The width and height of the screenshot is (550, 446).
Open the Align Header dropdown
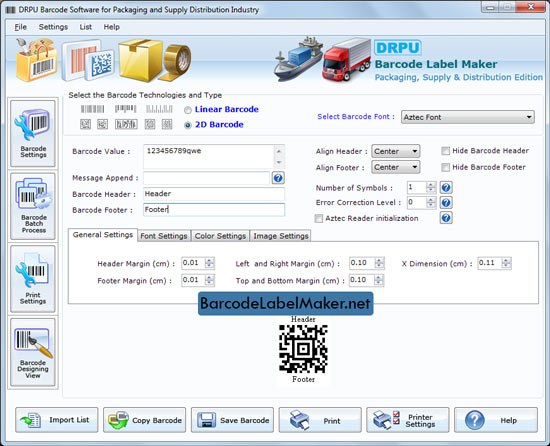396,151
